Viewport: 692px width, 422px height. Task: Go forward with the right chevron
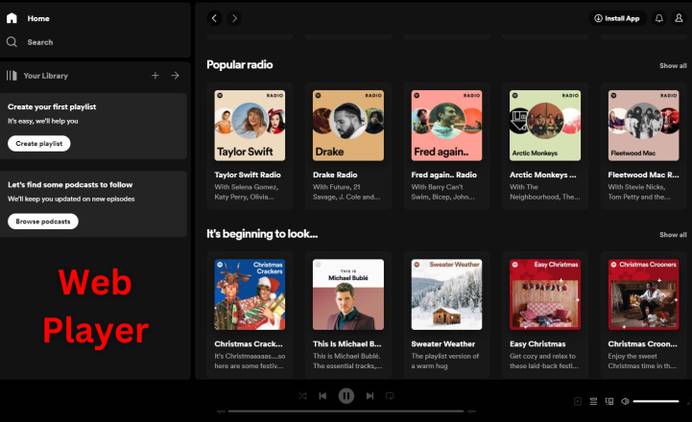pos(234,18)
